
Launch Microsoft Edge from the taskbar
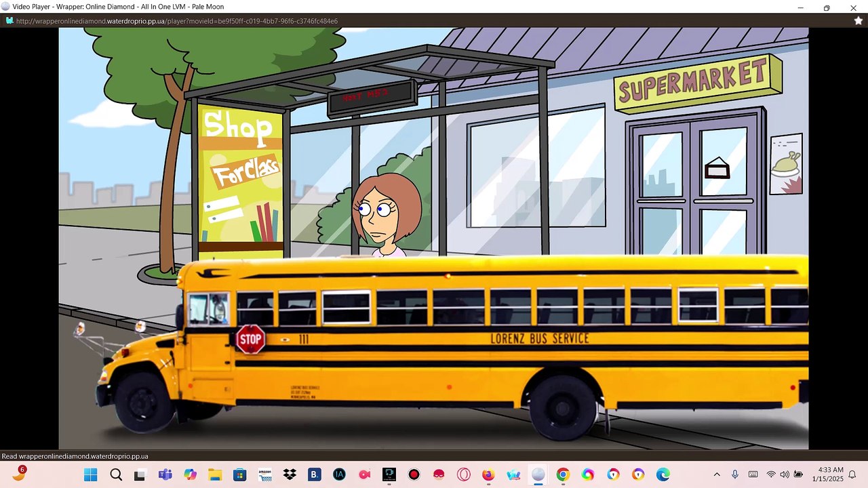pyautogui.click(x=663, y=474)
